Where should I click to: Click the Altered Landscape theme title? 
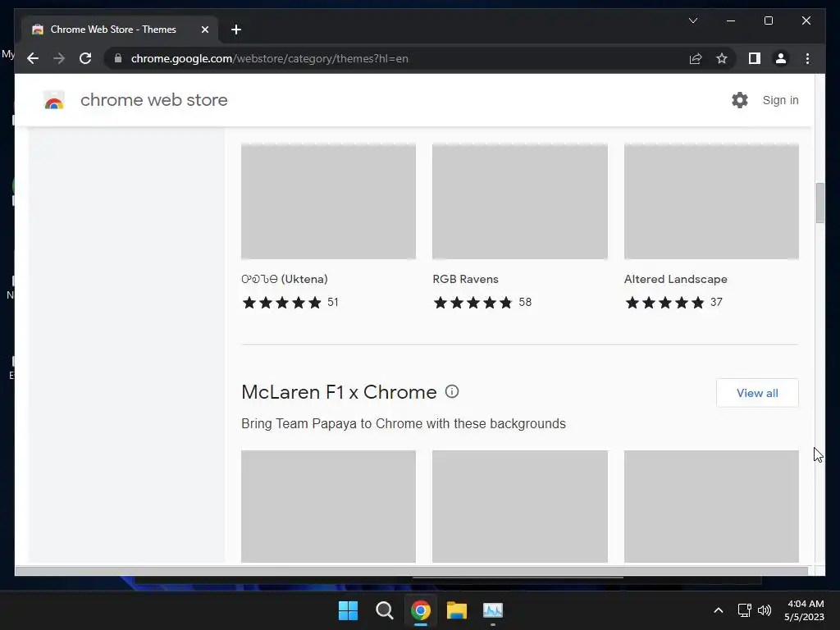pos(676,279)
